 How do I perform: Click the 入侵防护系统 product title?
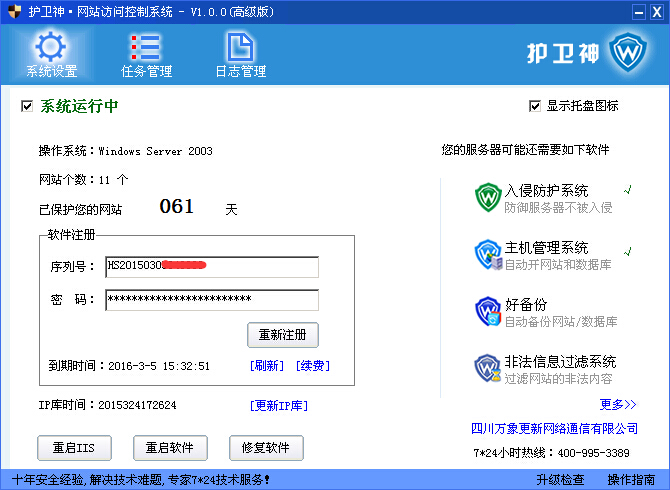point(546,191)
